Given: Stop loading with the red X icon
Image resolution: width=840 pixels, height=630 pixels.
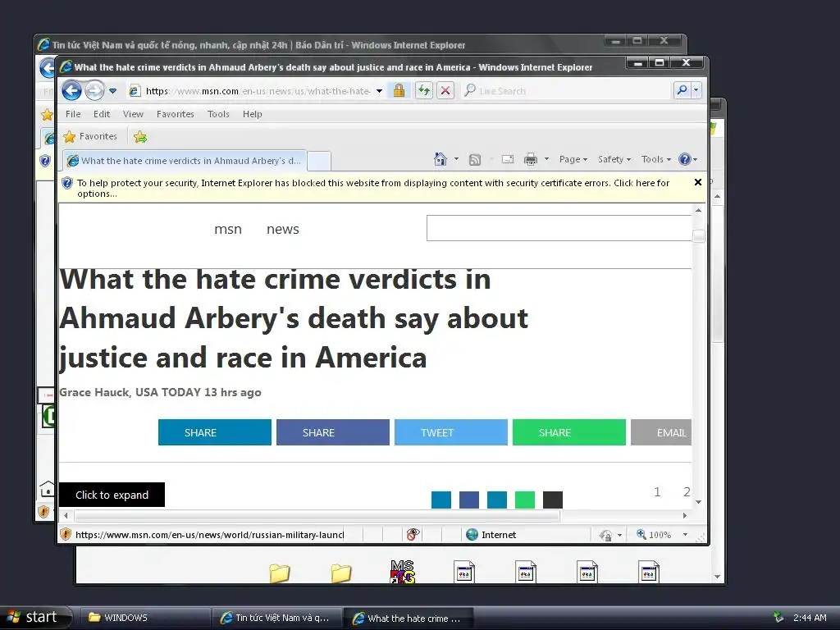Looking at the screenshot, I should point(445,90).
